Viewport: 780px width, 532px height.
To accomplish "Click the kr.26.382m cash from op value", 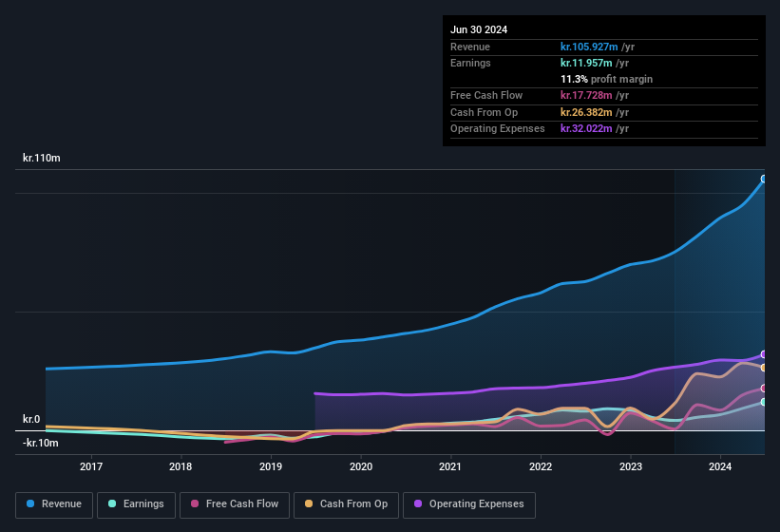I will (x=586, y=112).
